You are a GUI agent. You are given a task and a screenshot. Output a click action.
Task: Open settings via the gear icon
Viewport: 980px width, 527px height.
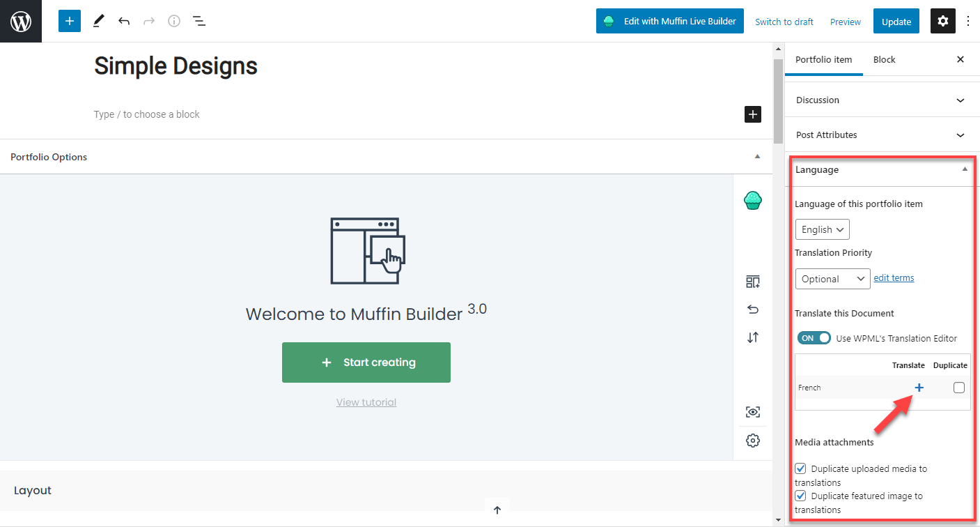[x=943, y=22]
